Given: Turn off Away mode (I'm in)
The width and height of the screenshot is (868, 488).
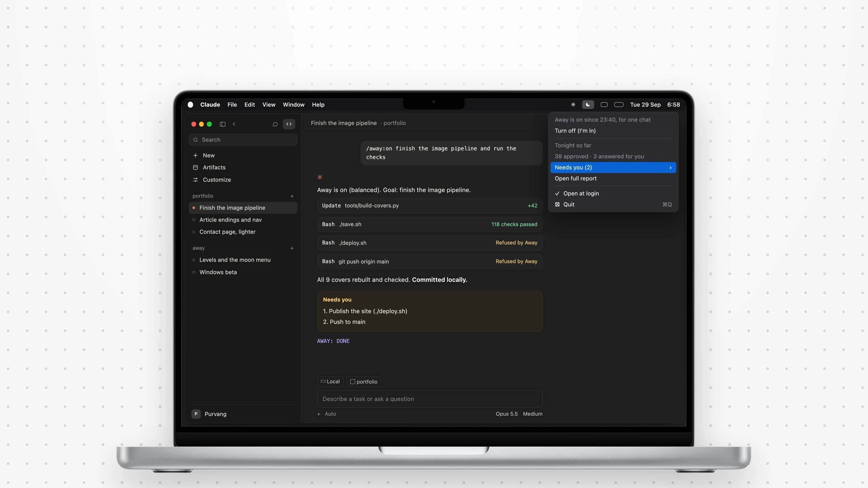Looking at the screenshot, I should pyautogui.click(x=613, y=131).
